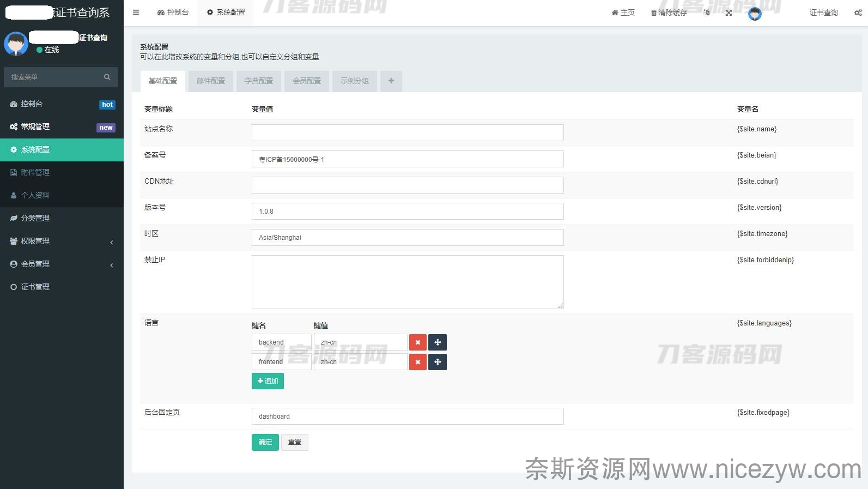Open the language switch icon in top bar
Image resolution: width=868 pixels, height=489 pixels.
[x=707, y=13]
